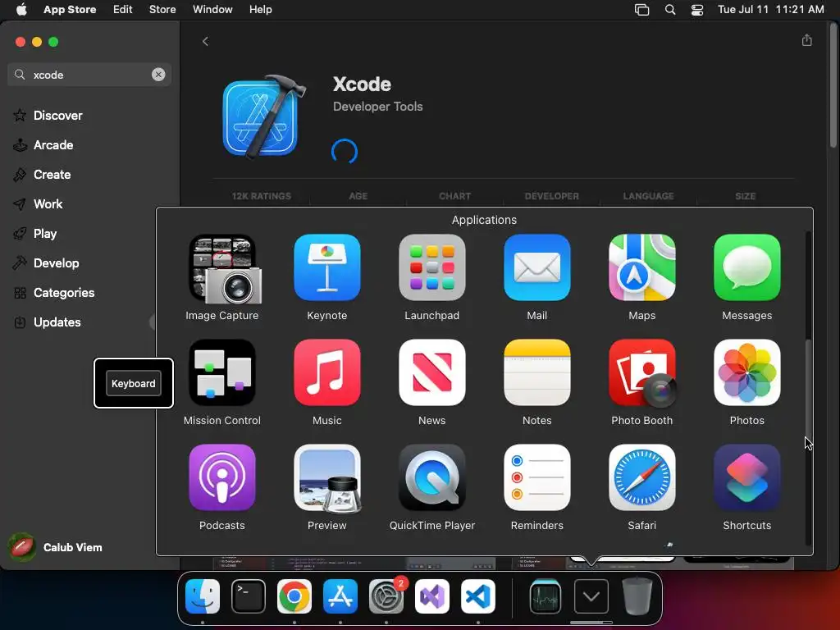Open the Photos app icon
The image size is (840, 630).
[746, 373]
